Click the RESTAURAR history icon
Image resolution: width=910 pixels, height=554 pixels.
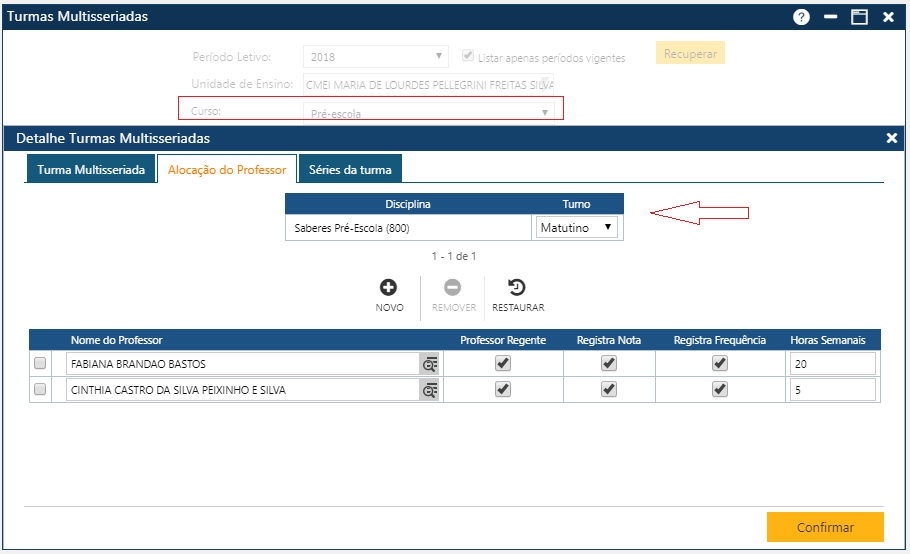tap(518, 288)
